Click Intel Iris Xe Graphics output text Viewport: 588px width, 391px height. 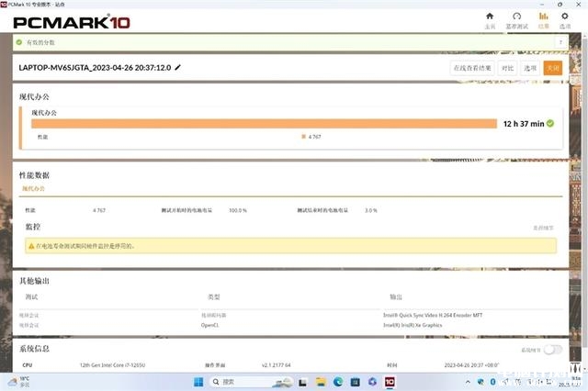pyautogui.click(x=413, y=325)
